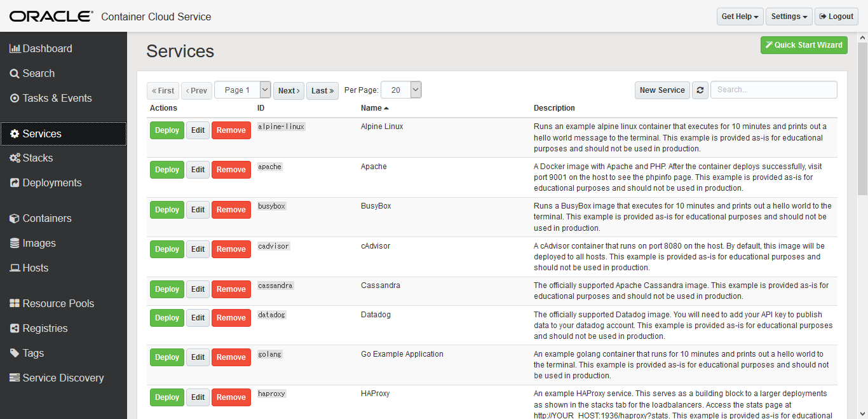Screen dimensions: 868x419
Task: Open the Get Help dropdown
Action: point(740,17)
